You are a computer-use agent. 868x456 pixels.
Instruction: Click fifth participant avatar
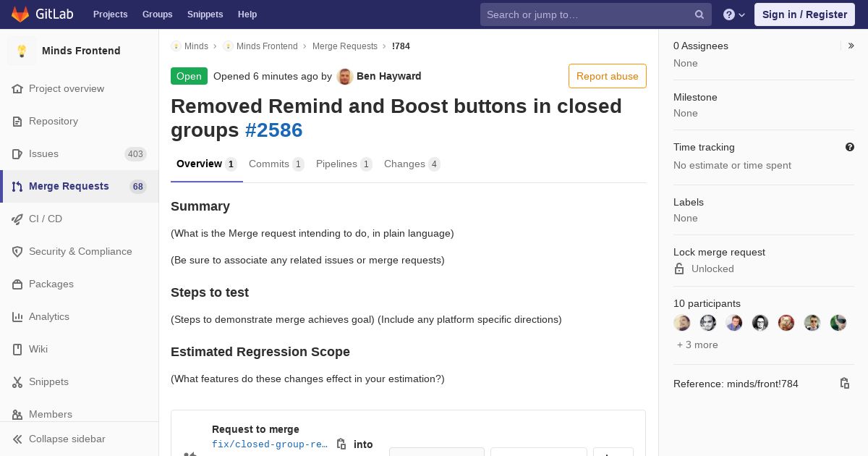(786, 323)
